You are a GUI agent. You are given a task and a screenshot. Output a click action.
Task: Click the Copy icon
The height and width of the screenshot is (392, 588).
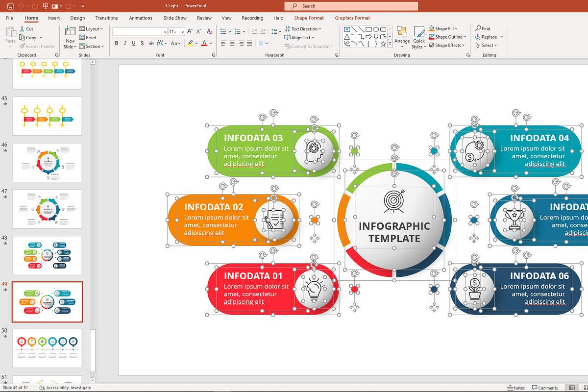coord(23,38)
